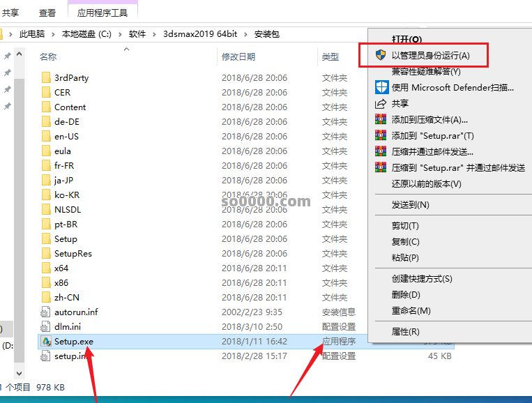Expand chevron after 此电脑 in address bar
The height and width of the screenshot is (403, 532).
coord(53,34)
